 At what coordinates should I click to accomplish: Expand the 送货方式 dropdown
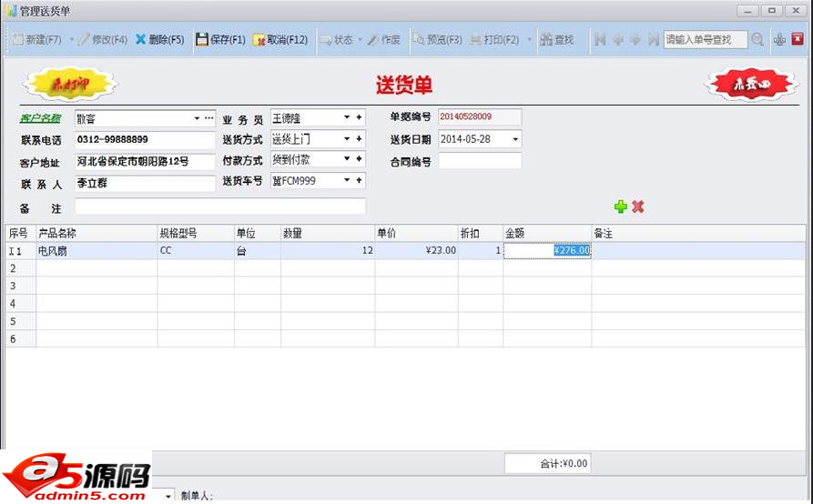pos(347,139)
